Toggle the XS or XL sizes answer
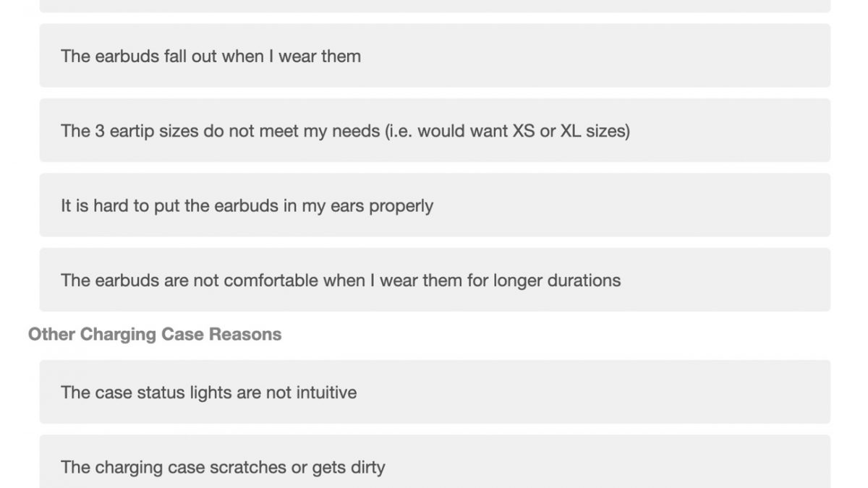868x488 pixels. (345, 132)
